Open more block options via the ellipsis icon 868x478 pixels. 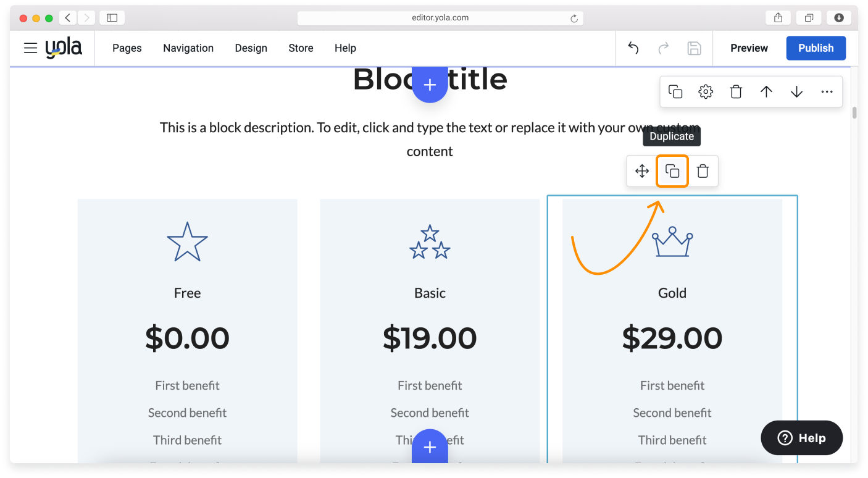827,91
